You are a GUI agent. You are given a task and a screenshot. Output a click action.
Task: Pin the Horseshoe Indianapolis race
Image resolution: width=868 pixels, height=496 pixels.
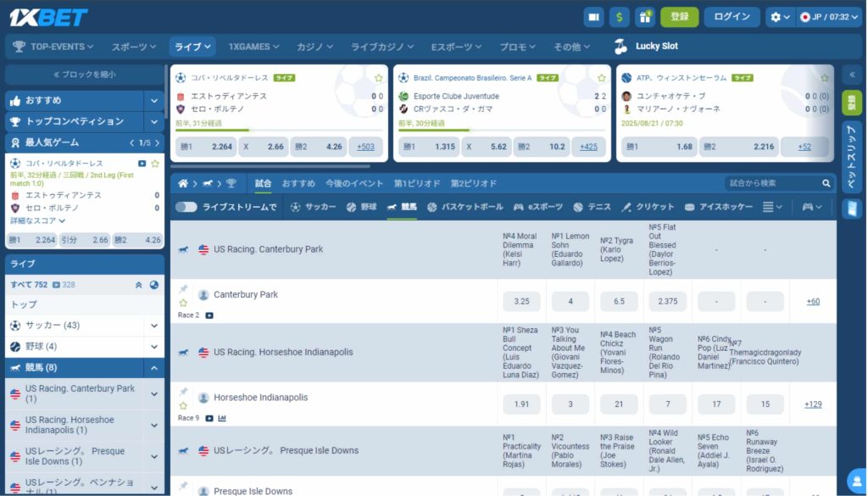pyautogui.click(x=183, y=392)
